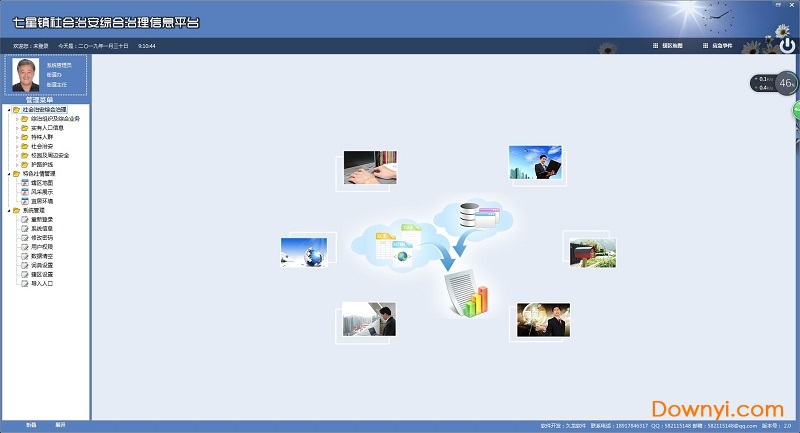Open the 用户权限 tree item
This screenshot has width=800, height=433.
pos(42,246)
